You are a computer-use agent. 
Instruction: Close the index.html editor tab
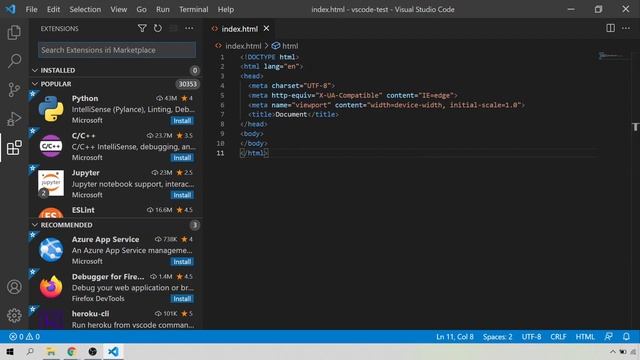(266, 29)
